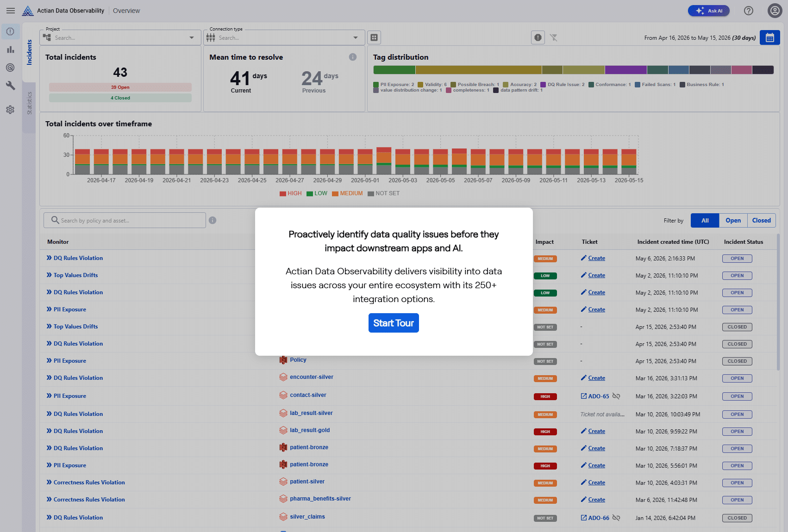The image size is (788, 532).
Task: Click the Start Tour button
Action: click(394, 323)
